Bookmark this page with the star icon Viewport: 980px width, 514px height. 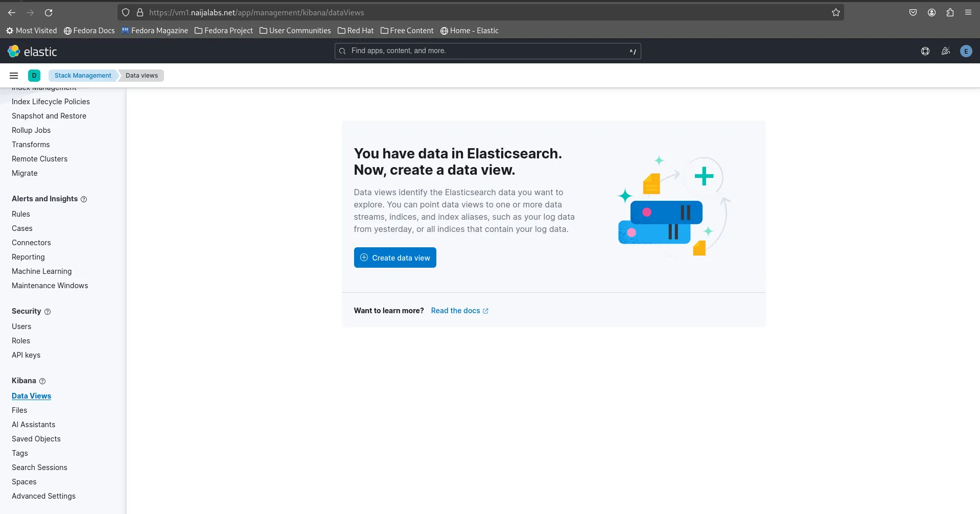click(x=836, y=12)
